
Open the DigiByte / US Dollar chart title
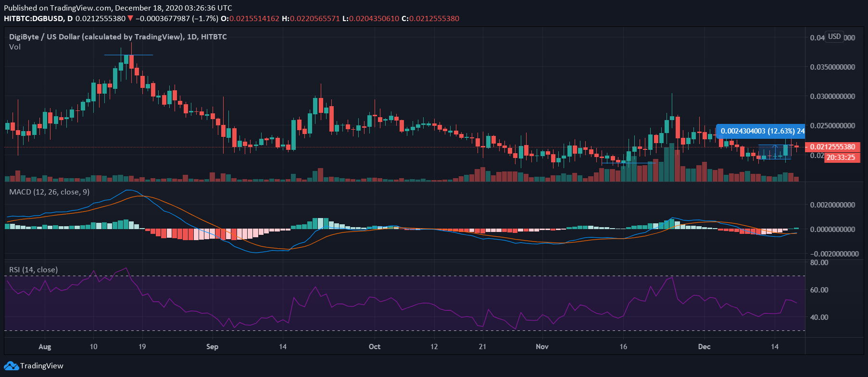point(118,36)
